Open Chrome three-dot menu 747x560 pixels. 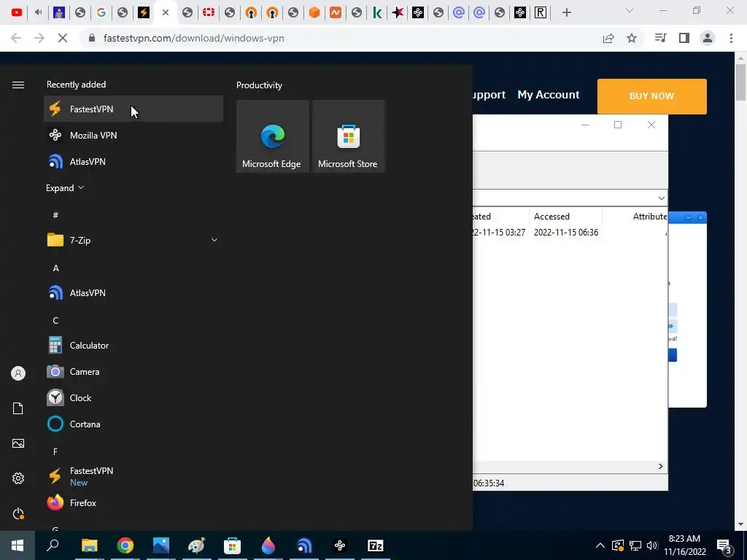coord(731,38)
